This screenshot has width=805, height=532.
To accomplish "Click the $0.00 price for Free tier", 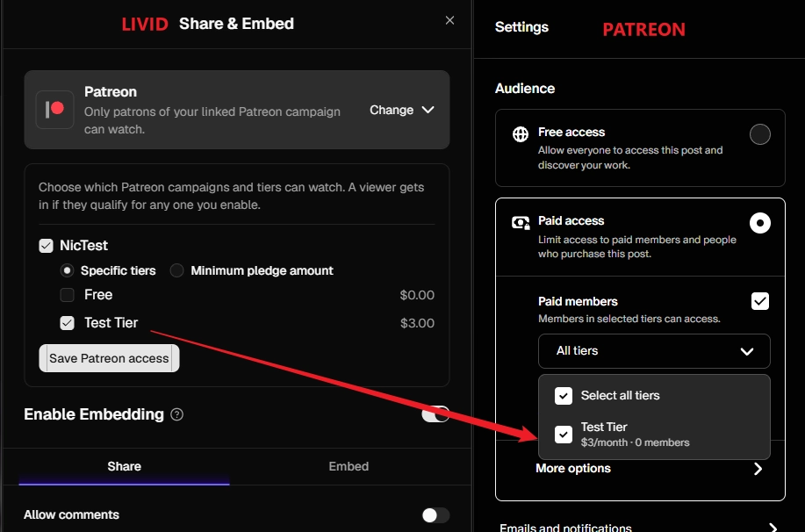I will pyautogui.click(x=417, y=295).
